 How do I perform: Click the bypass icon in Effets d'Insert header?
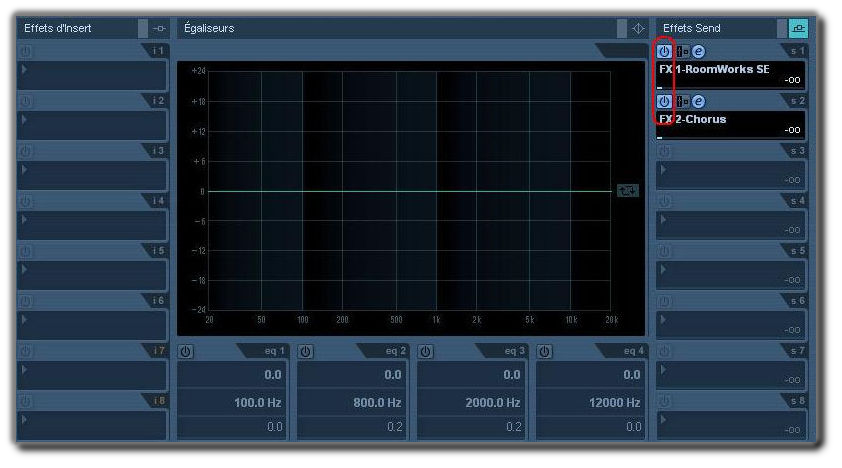coord(159,28)
